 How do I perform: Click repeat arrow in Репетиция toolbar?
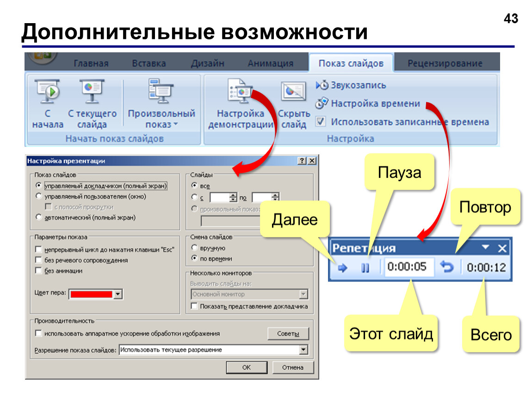pyautogui.click(x=446, y=267)
